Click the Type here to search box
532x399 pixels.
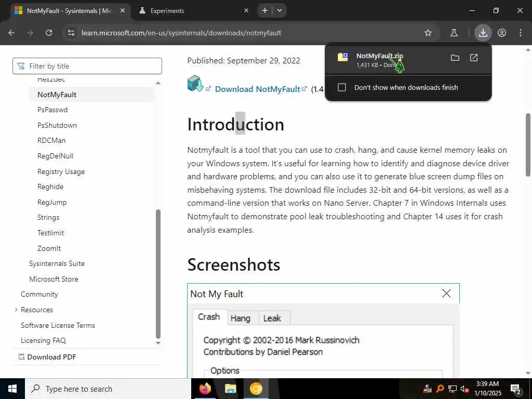[x=108, y=389]
